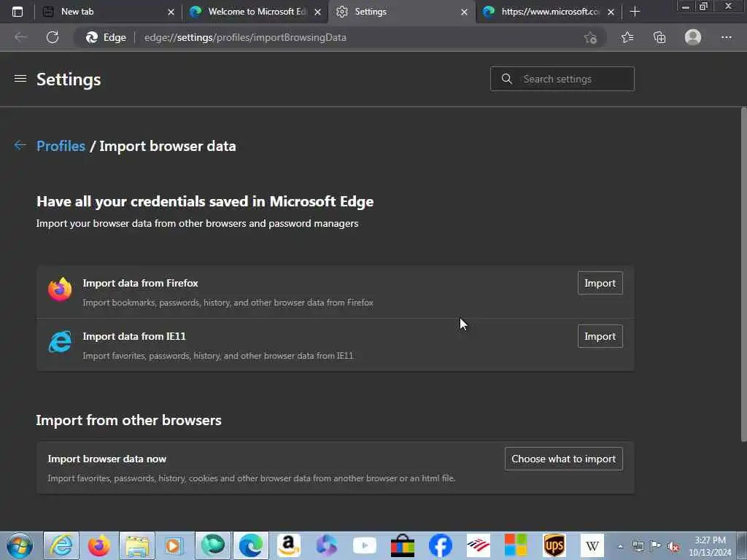Click 'Import data from IE11' title text
Viewport: 747px width, 560px height.
(x=134, y=336)
